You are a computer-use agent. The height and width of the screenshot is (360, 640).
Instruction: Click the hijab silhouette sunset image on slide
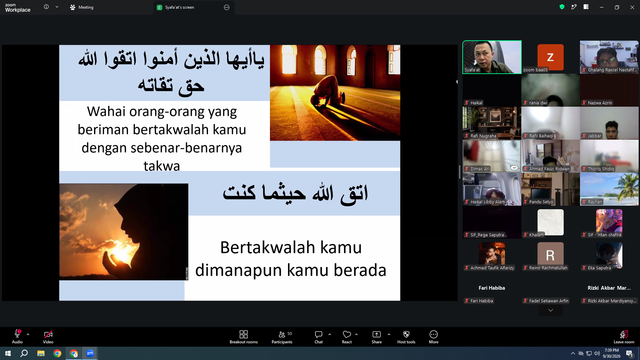click(x=124, y=232)
